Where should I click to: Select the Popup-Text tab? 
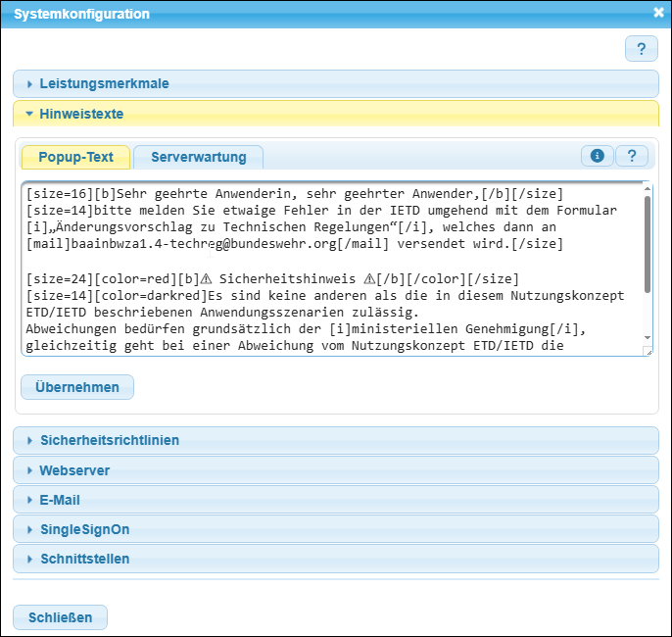tap(75, 157)
